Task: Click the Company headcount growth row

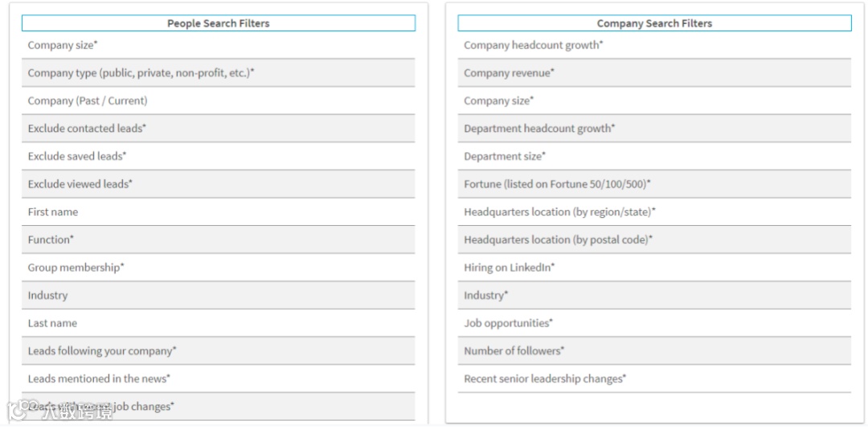Action: point(533,45)
